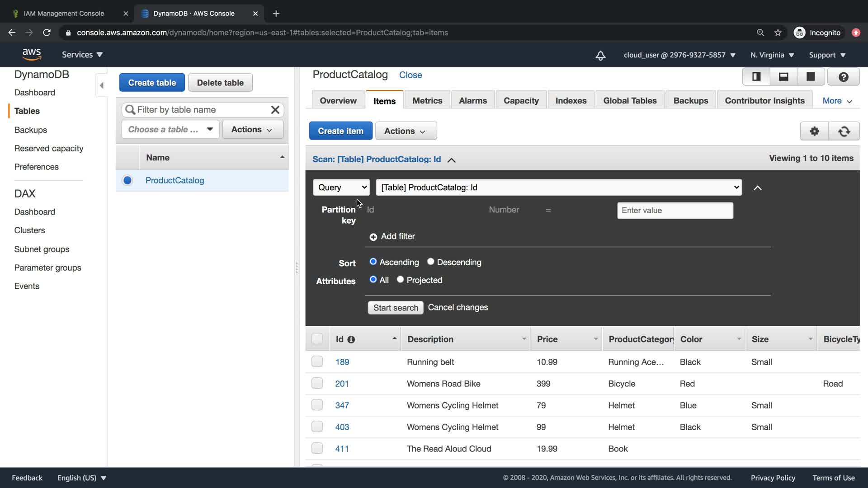868x488 pixels.
Task: Open the table index dropdown for ProductCatalog: Id
Action: (x=559, y=188)
